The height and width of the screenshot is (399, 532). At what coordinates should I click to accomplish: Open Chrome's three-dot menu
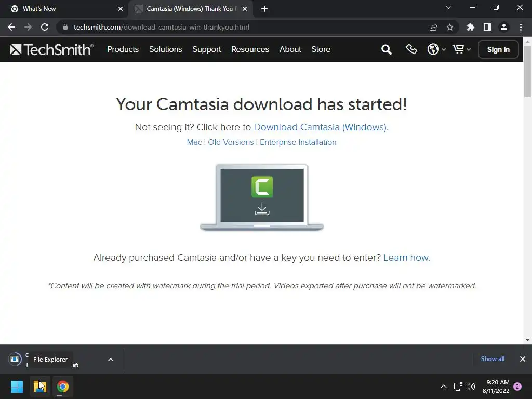tap(521, 27)
